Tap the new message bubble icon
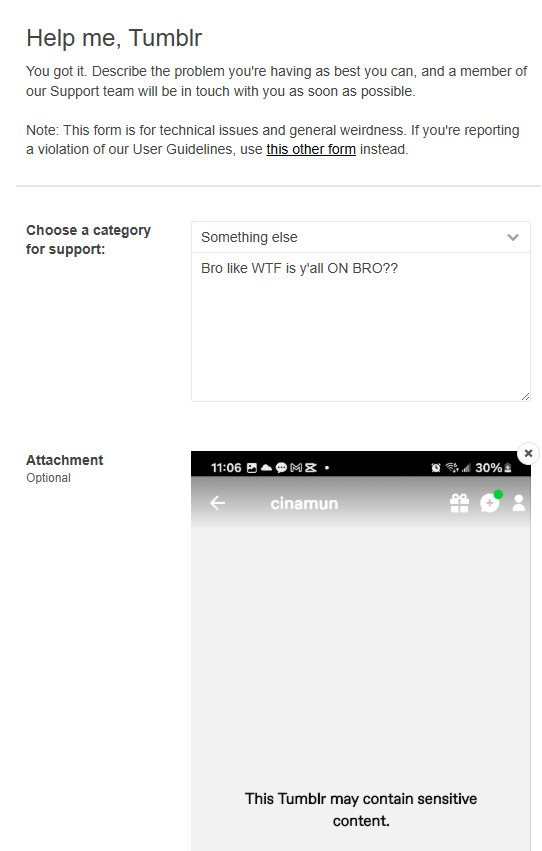The height and width of the screenshot is (851, 542). pyautogui.click(x=490, y=502)
